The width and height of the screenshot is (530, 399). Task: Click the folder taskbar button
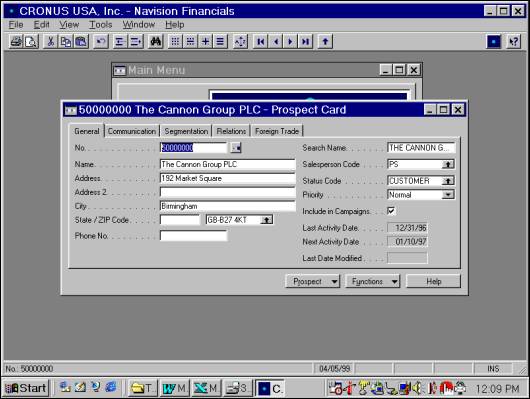pos(143,388)
